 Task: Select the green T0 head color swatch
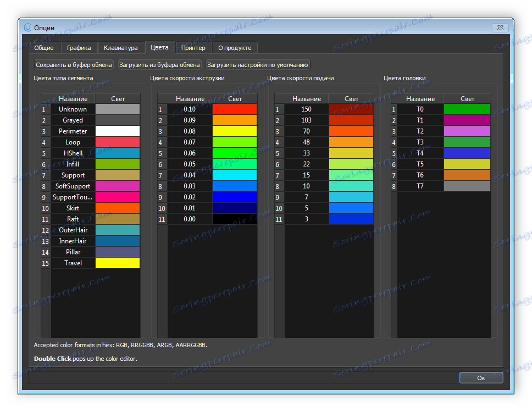coord(467,109)
